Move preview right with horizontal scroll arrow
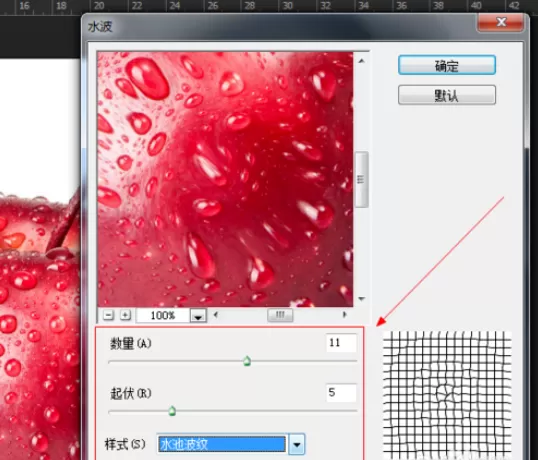This screenshot has width=538, height=460. coord(344,315)
